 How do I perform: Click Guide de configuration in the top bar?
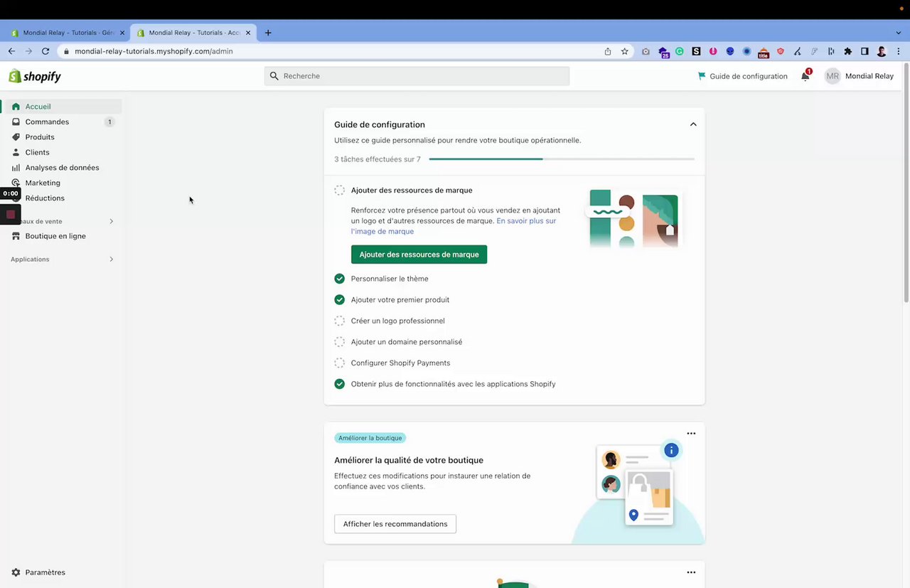742,76
